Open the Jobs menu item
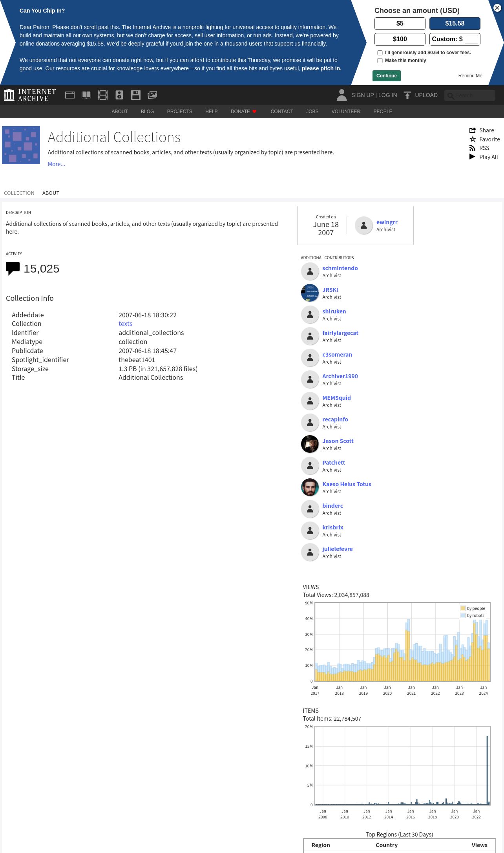The image size is (504, 853). point(312,112)
